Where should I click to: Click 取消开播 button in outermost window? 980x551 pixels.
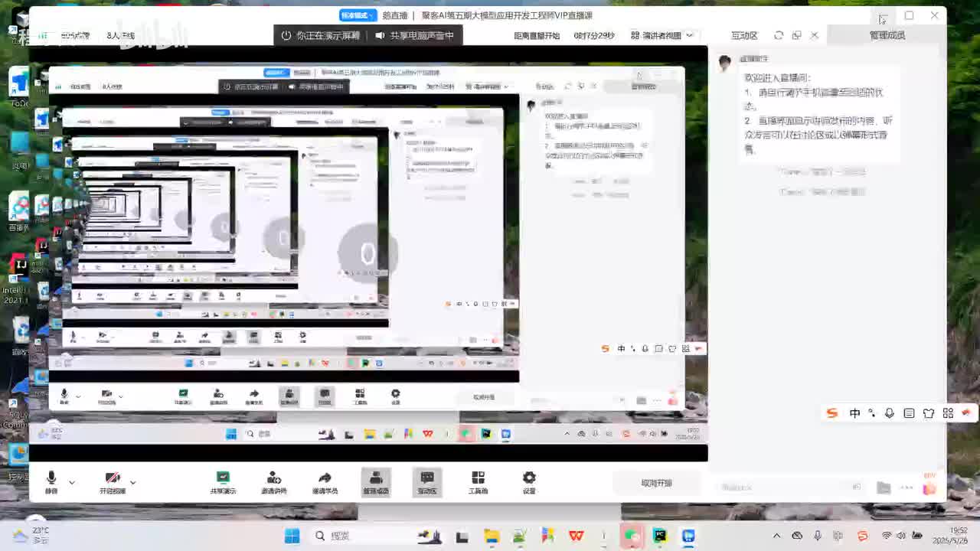point(656,483)
